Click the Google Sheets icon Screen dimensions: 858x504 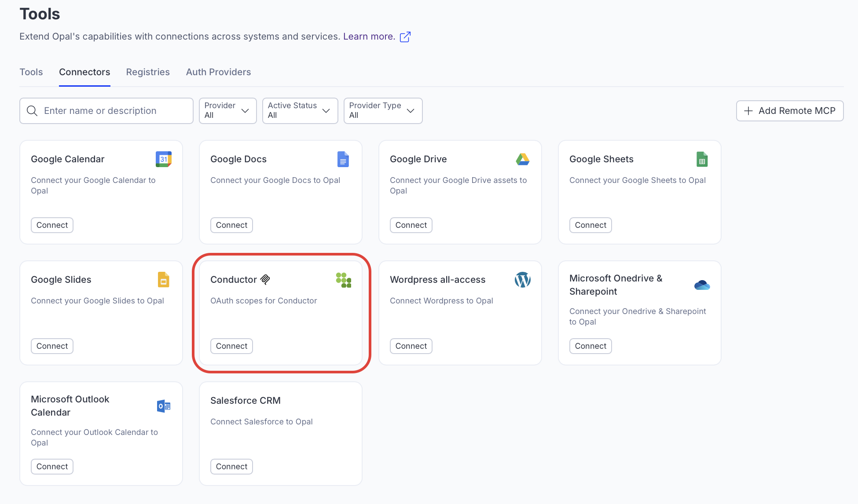(x=702, y=159)
